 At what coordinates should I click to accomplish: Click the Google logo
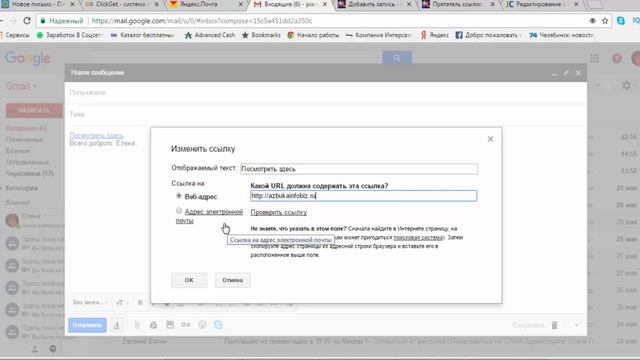point(28,58)
